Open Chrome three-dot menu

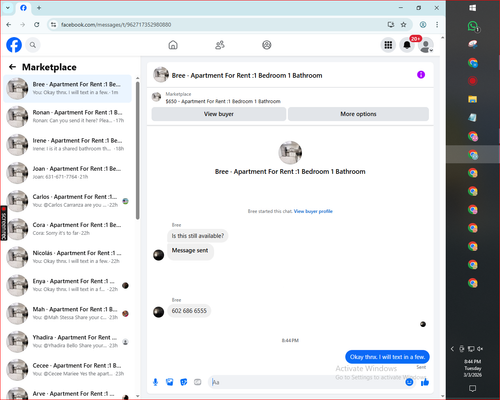point(437,24)
